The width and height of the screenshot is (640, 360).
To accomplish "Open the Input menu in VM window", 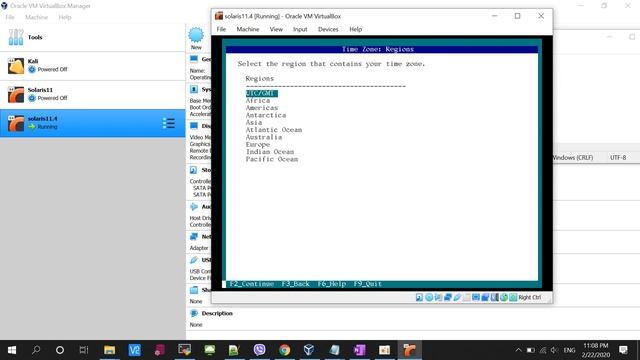I will pyautogui.click(x=300, y=29).
